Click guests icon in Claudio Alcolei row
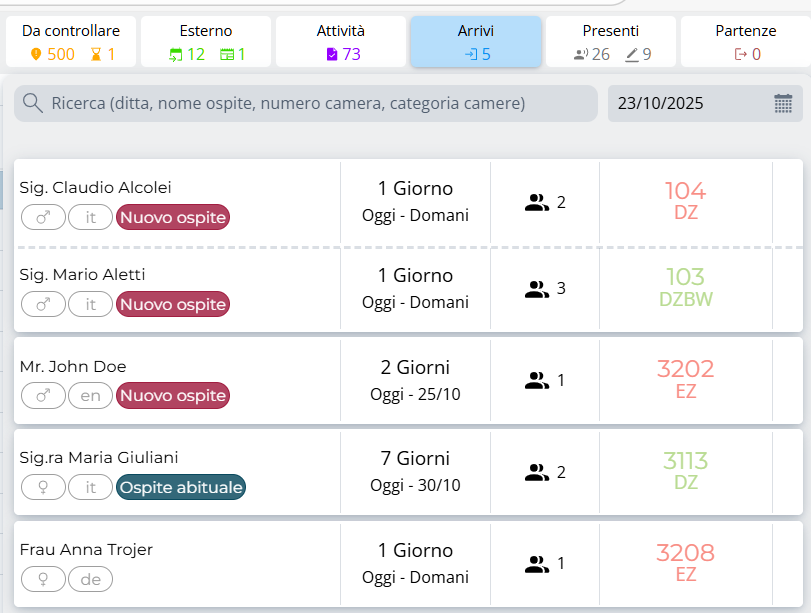 537,203
